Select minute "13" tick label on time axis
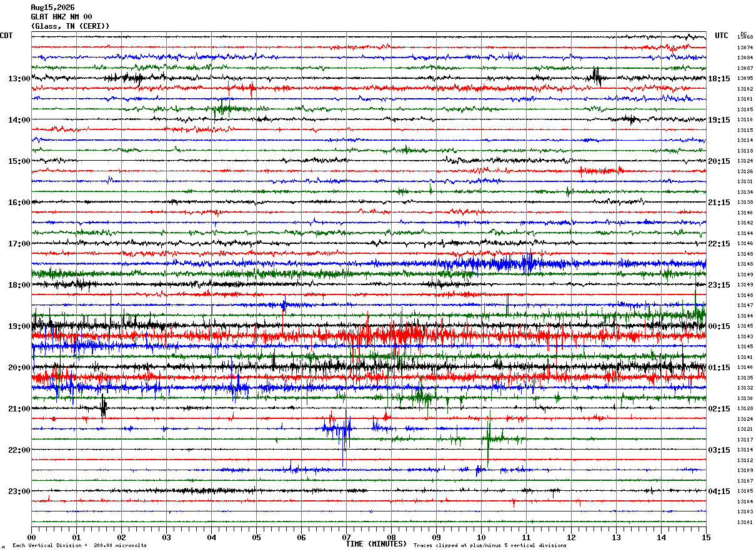The width and height of the screenshot is (756, 554). click(616, 538)
